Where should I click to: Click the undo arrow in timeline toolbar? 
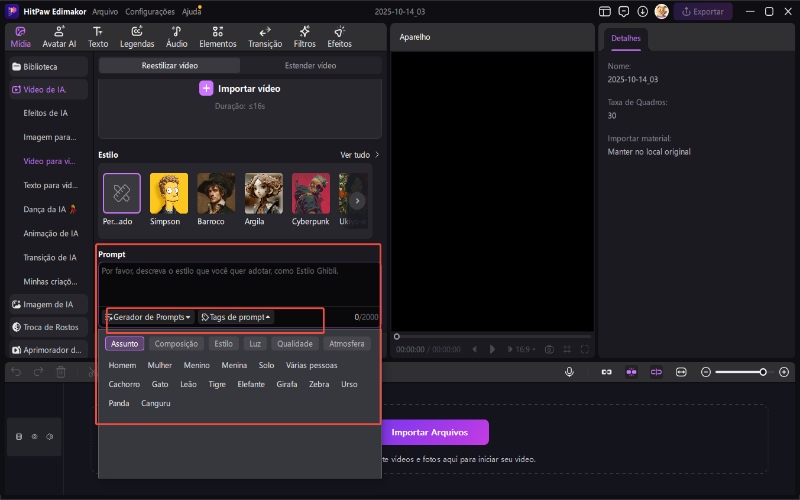pyautogui.click(x=16, y=372)
